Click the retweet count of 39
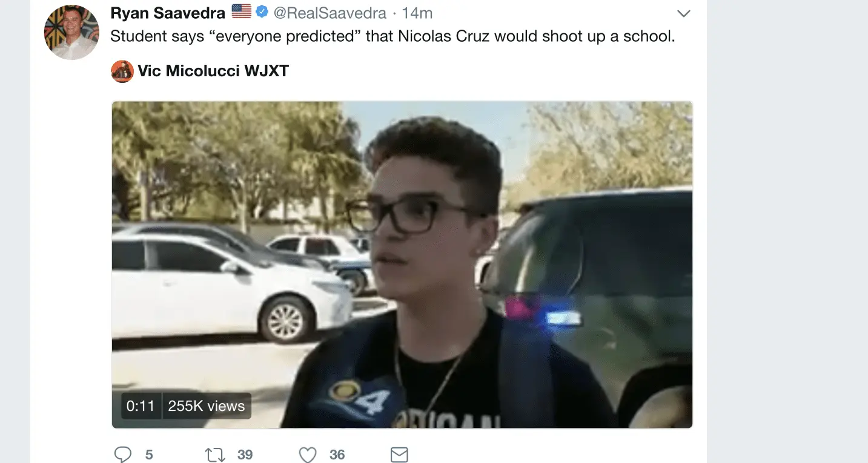 click(245, 455)
